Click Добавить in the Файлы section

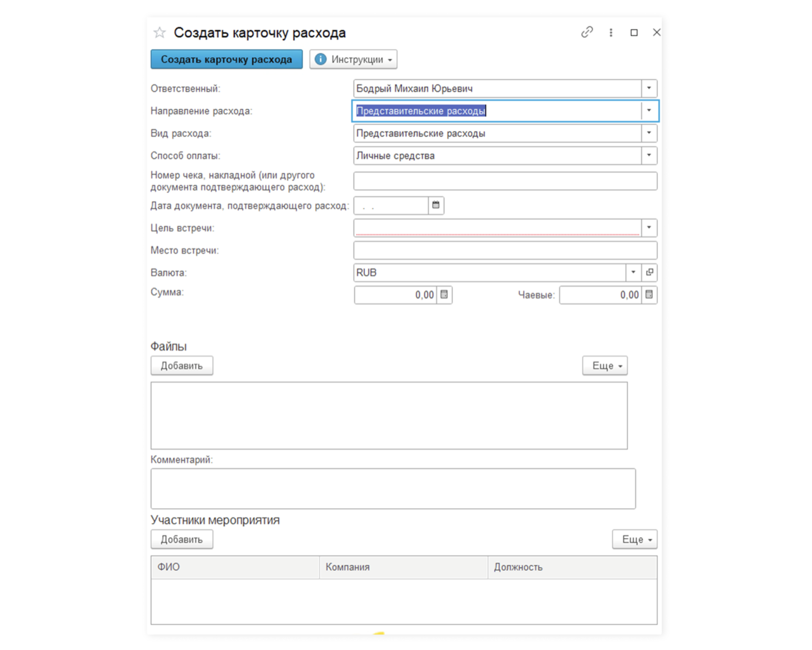tap(182, 366)
